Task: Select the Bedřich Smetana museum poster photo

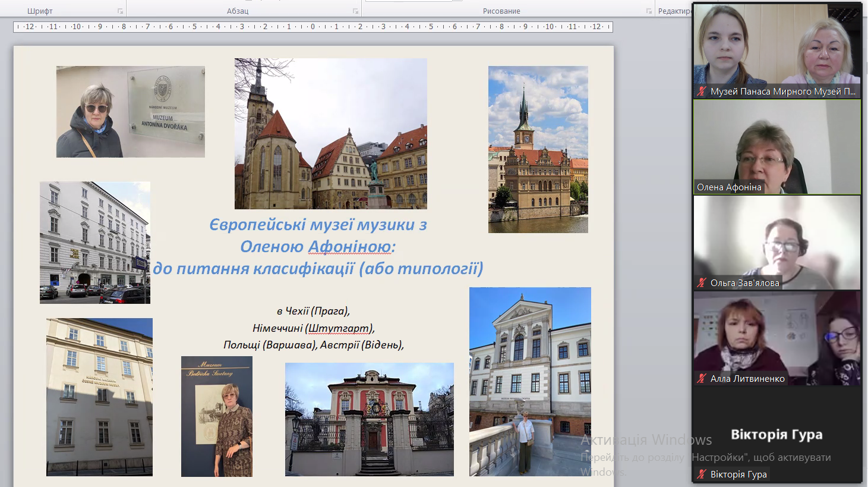Action: click(217, 416)
